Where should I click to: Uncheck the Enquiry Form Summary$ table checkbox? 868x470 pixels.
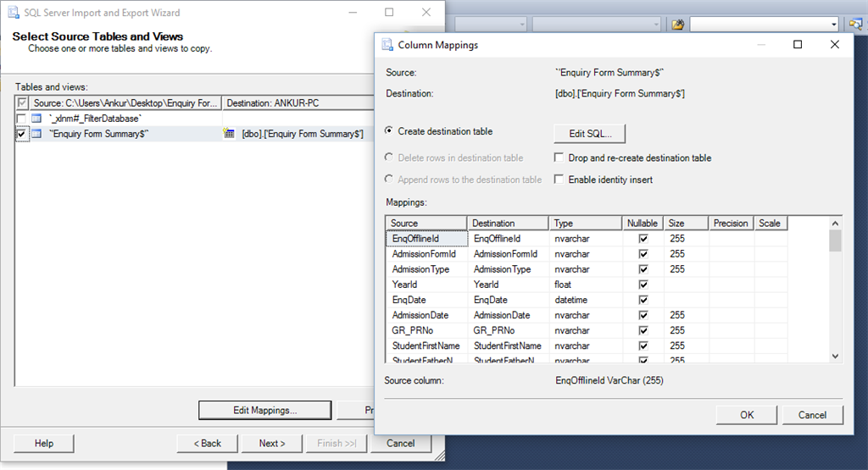click(x=21, y=134)
